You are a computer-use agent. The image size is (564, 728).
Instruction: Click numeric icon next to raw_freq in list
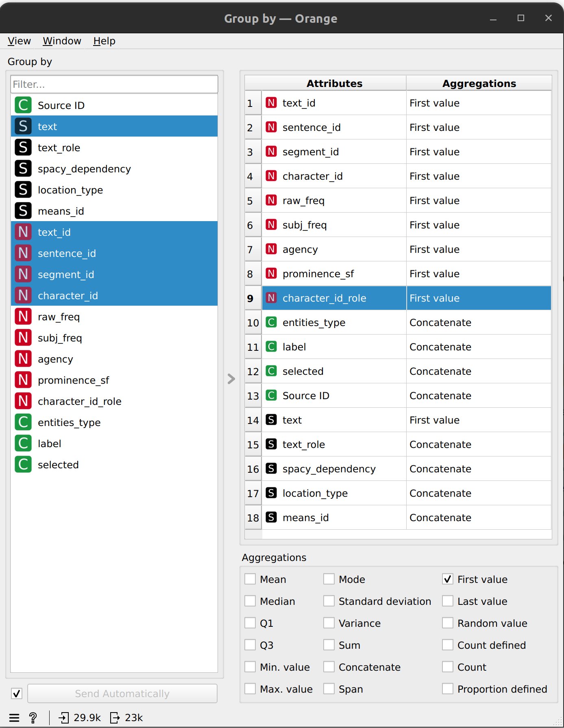pyautogui.click(x=23, y=317)
